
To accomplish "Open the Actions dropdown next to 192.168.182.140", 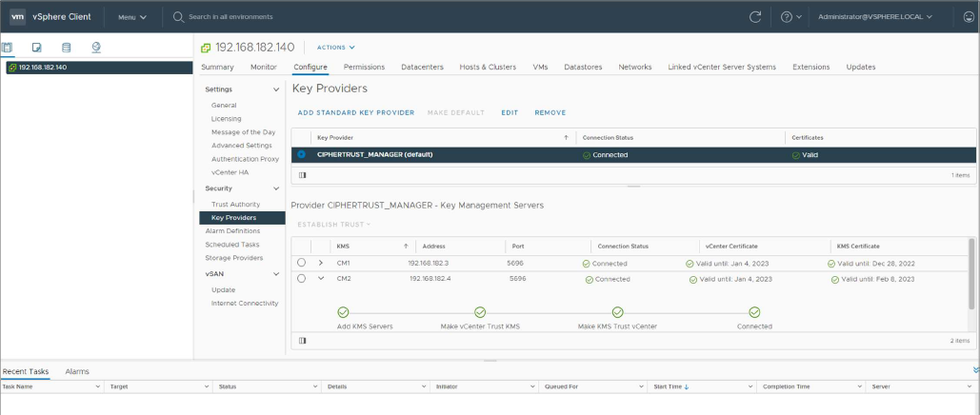I will [x=335, y=47].
